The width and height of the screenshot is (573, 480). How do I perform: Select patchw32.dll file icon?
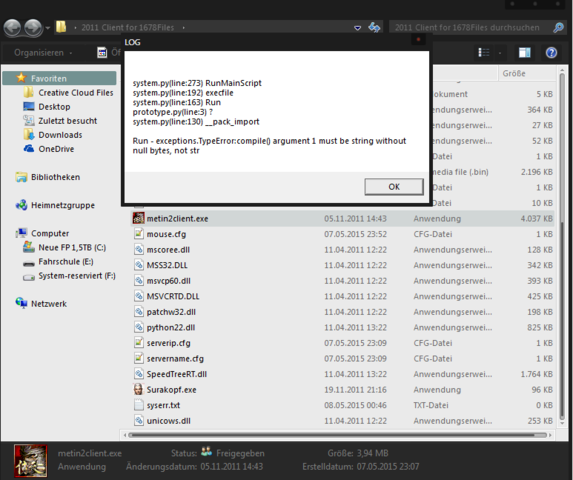point(138,312)
